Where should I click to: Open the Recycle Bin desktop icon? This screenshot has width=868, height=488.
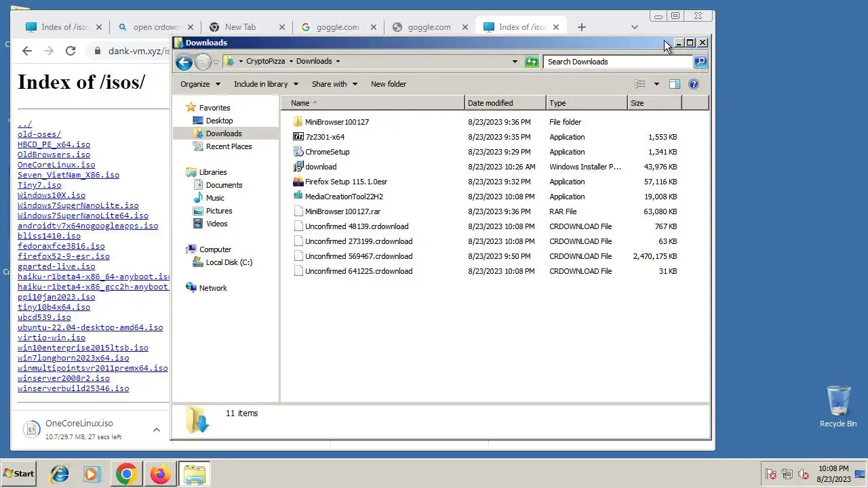(x=838, y=407)
